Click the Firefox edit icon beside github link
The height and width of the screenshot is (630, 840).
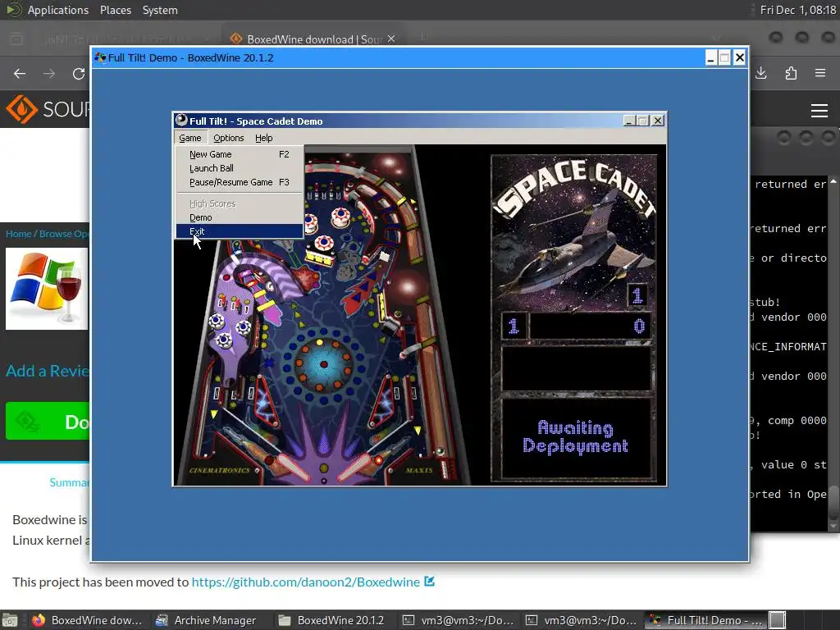[x=430, y=582]
